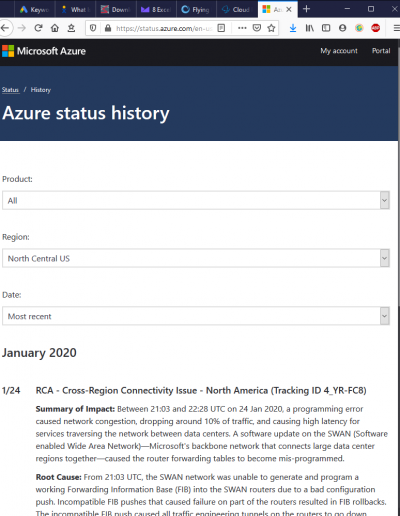400x516 pixels.
Task: Click the tracking protection shield icon
Action: 93,28
